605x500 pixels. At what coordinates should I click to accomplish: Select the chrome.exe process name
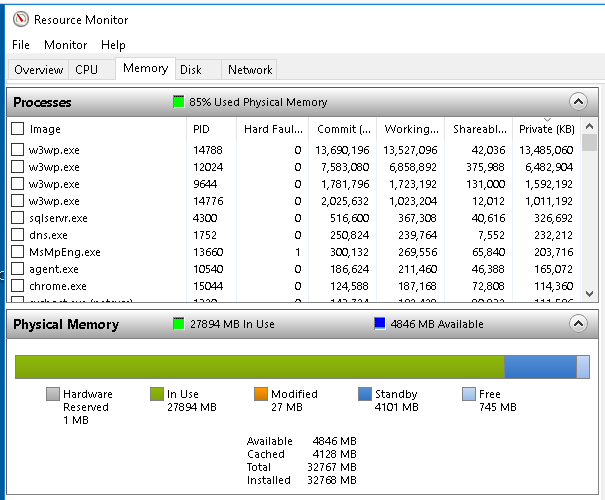coord(58,286)
